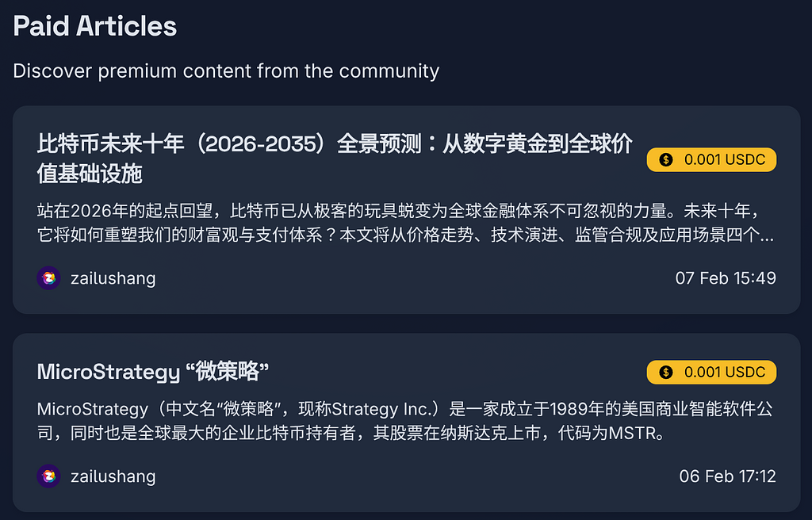The image size is (812, 520).
Task: Click the Paid Articles heading
Action: click(x=95, y=26)
